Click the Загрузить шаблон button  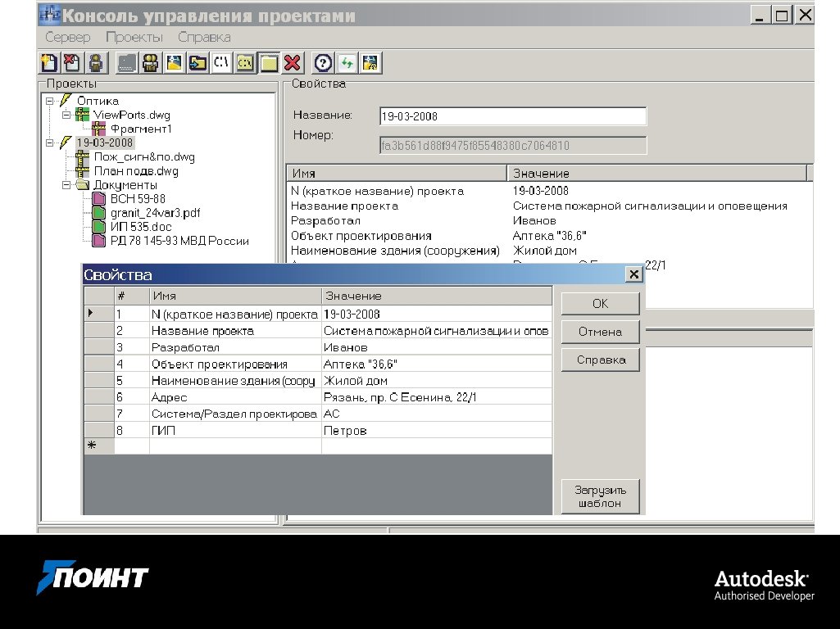click(600, 496)
